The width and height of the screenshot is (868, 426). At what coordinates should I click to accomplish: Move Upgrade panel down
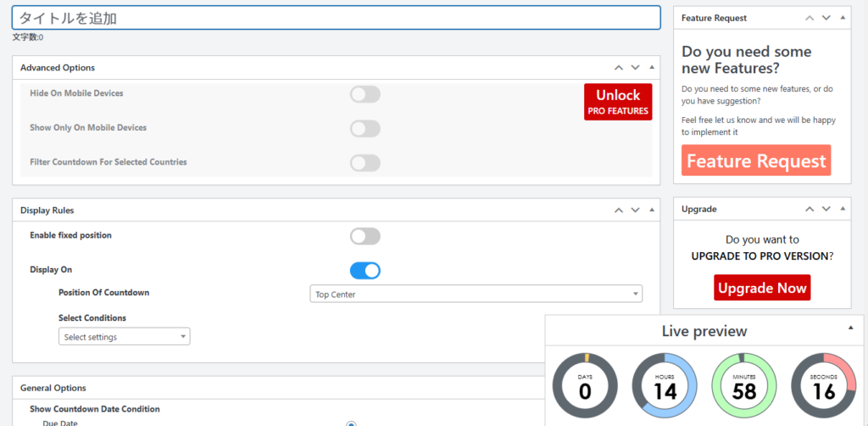click(826, 209)
